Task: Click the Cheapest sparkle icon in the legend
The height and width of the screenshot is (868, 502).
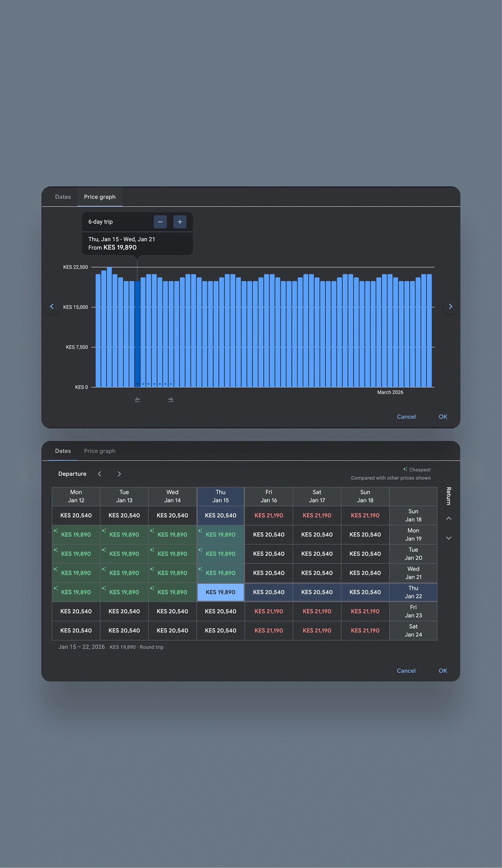Action: pos(405,469)
